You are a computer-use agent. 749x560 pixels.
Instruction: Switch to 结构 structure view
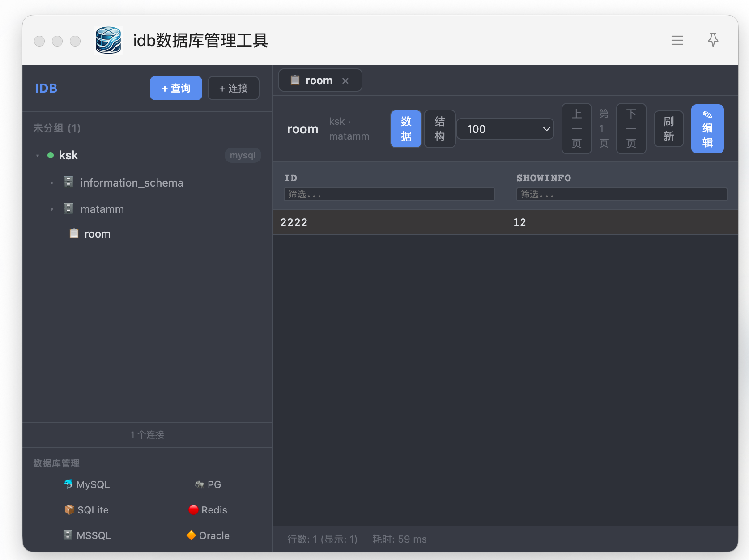click(x=440, y=129)
